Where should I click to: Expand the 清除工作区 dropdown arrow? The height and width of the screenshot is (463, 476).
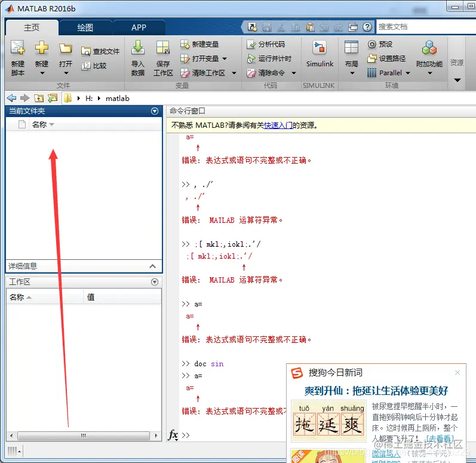pyautogui.click(x=234, y=73)
